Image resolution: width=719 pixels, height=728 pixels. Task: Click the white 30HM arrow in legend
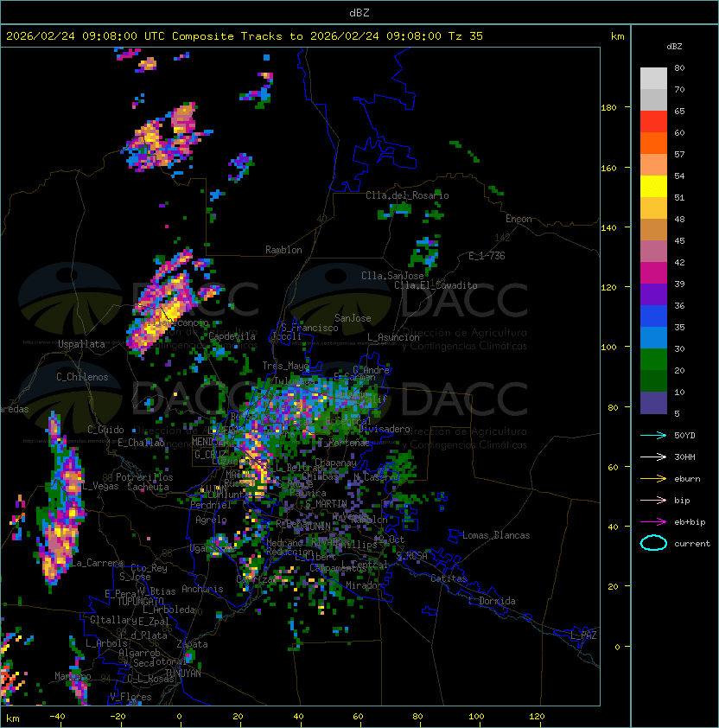tap(653, 457)
